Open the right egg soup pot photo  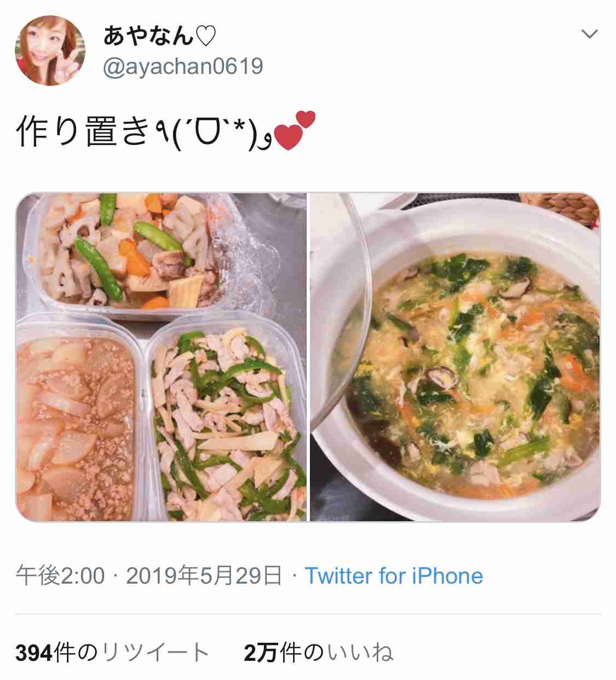coord(456,357)
